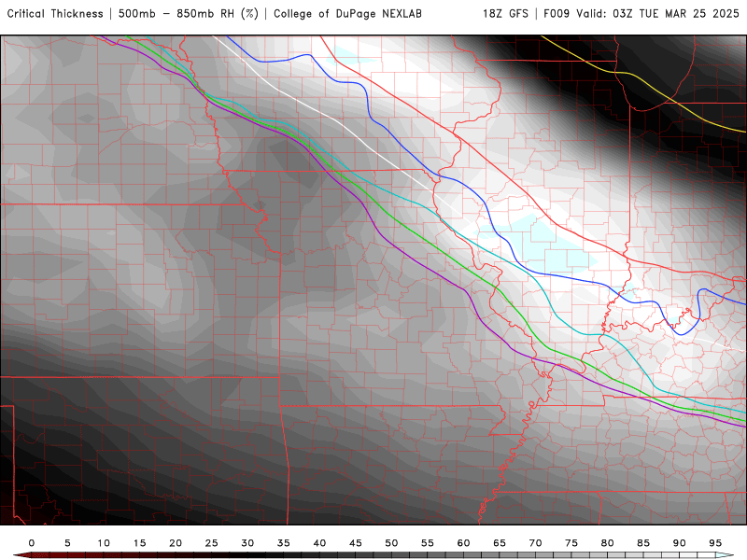Click the "Critical Thickness" title text
The width and height of the screenshot is (747, 560).
[55, 14]
